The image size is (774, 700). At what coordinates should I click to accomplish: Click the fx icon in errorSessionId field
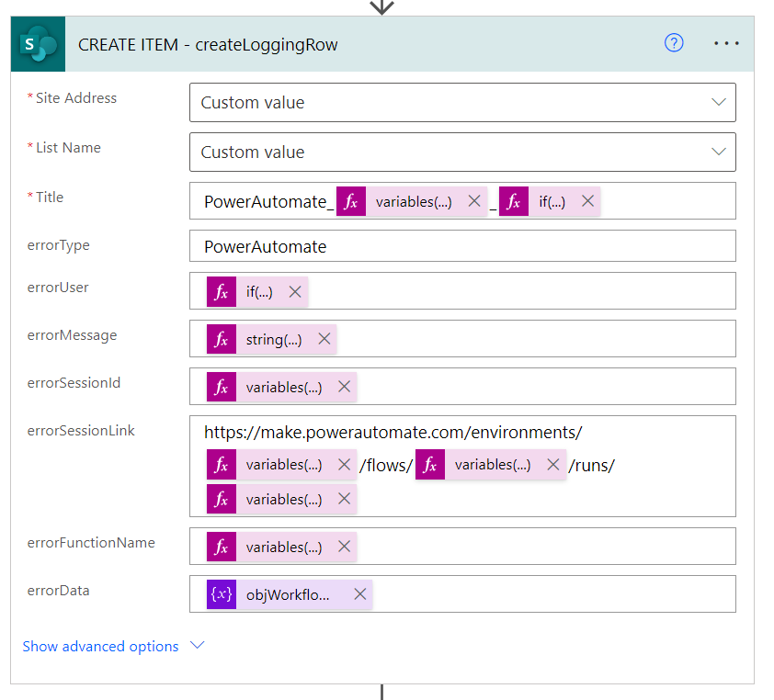coord(221,387)
